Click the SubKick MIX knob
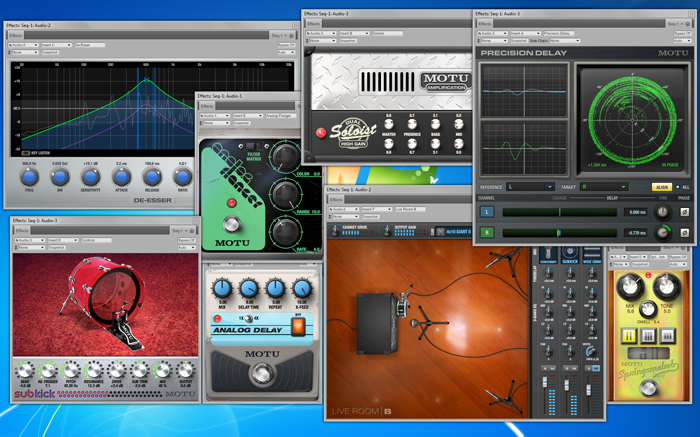Viewport: 700px width, 437px height. (162, 370)
